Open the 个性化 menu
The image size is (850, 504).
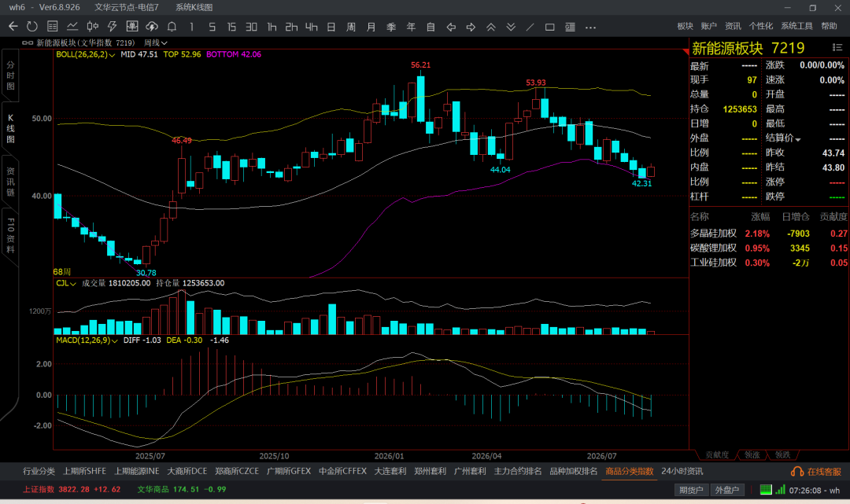(760, 26)
